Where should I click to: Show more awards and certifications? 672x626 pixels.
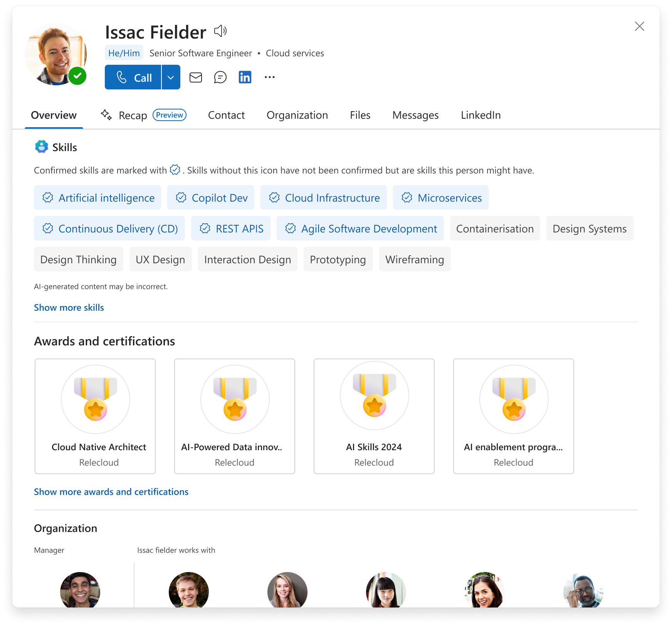(111, 492)
